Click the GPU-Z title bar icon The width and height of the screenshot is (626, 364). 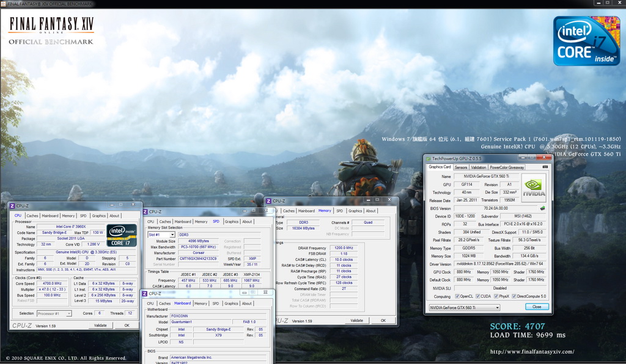(x=429, y=159)
